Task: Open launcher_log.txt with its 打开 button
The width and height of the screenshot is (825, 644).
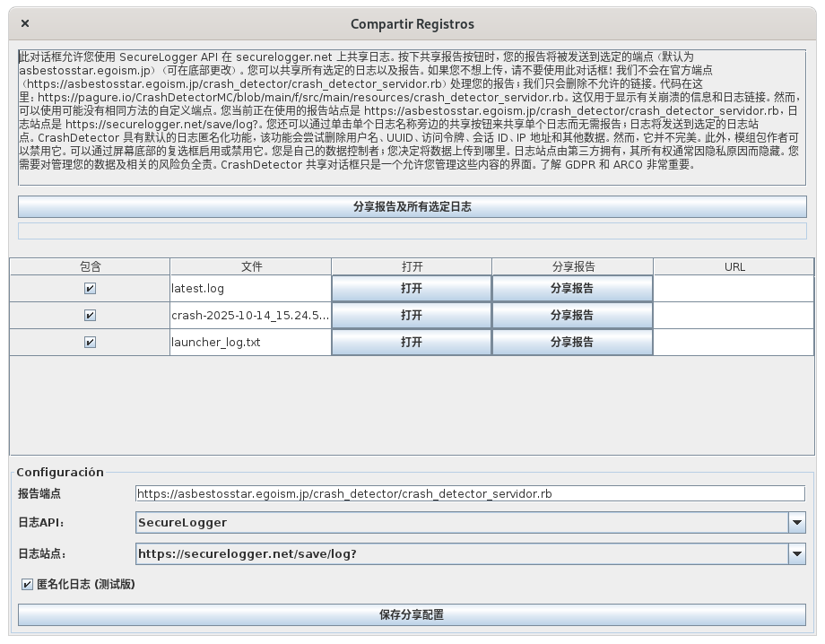Action: point(412,343)
